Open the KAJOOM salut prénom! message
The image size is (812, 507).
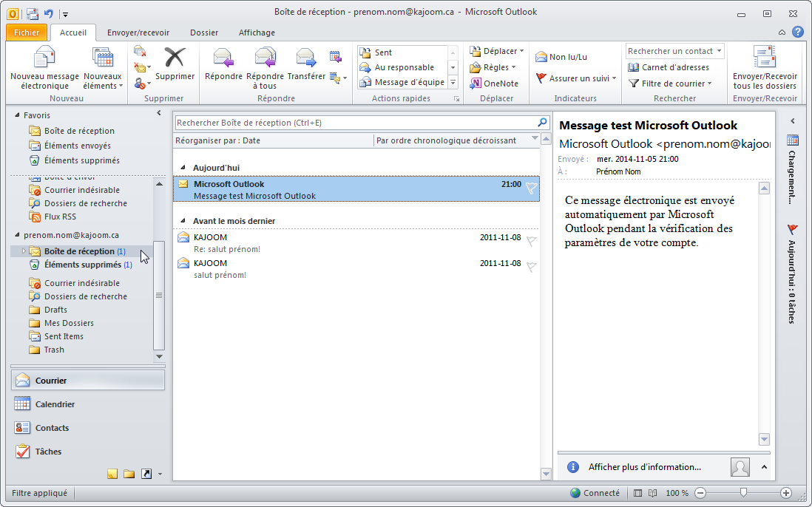click(356, 268)
